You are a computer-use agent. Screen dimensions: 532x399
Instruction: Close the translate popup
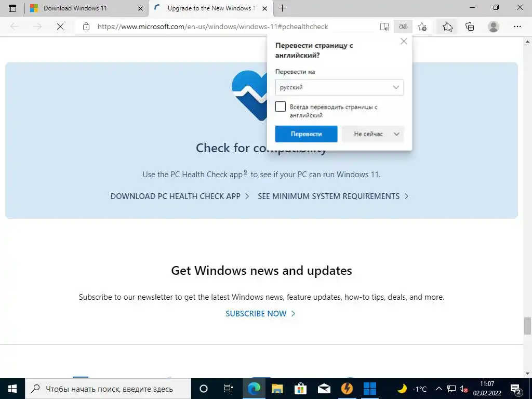(x=404, y=42)
